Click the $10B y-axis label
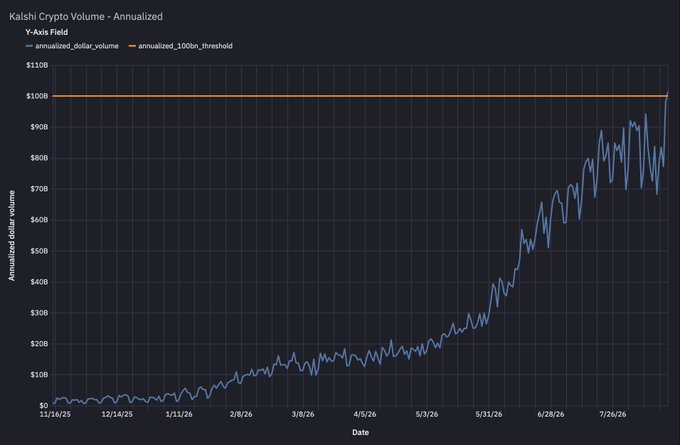This screenshot has height=445, width=680. pyautogui.click(x=40, y=374)
